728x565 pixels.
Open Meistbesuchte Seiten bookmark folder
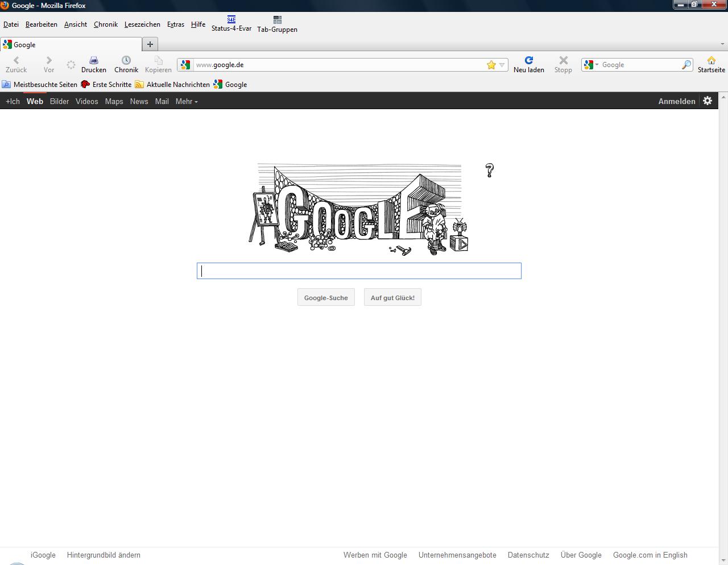click(x=40, y=84)
